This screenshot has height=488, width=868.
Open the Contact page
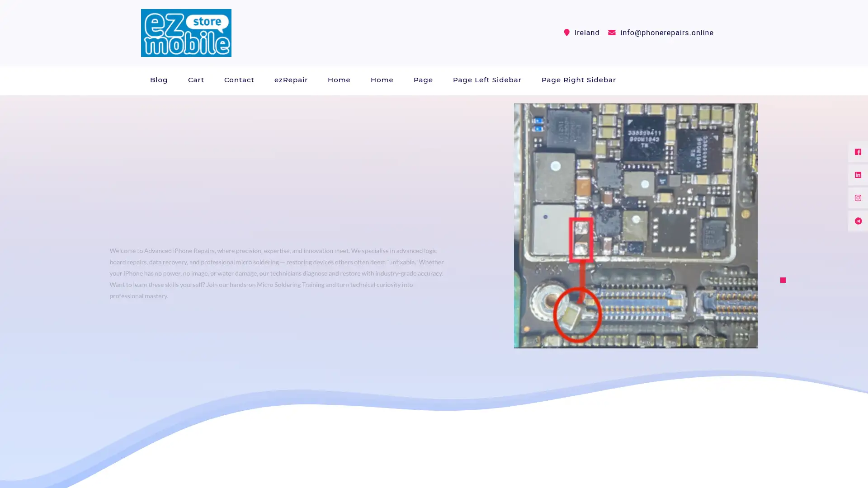[239, 80]
